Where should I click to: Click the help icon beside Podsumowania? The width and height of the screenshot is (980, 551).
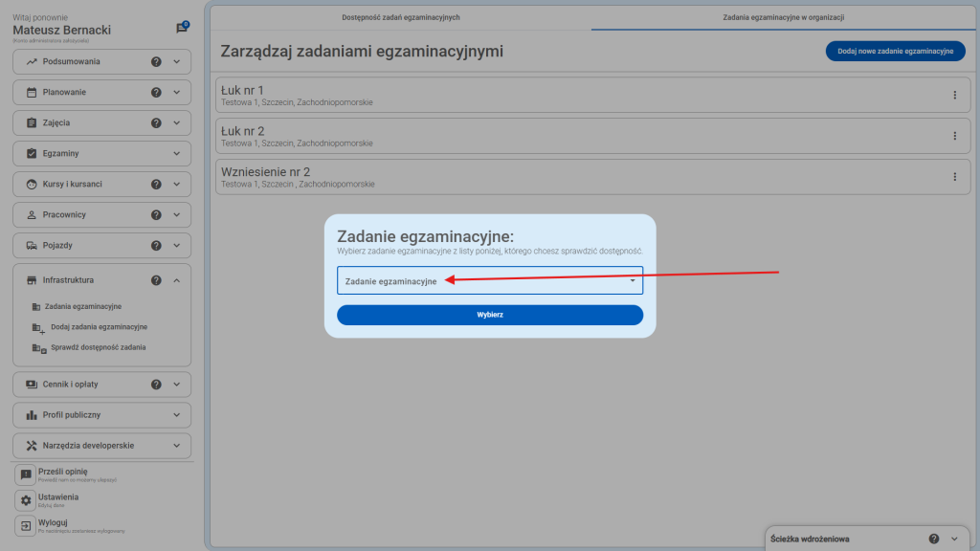(156, 62)
